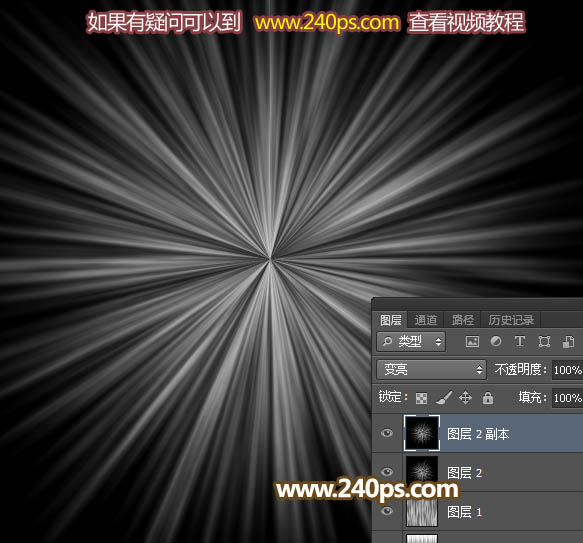
Task: Switch to the 图层 tab
Action: (390, 320)
